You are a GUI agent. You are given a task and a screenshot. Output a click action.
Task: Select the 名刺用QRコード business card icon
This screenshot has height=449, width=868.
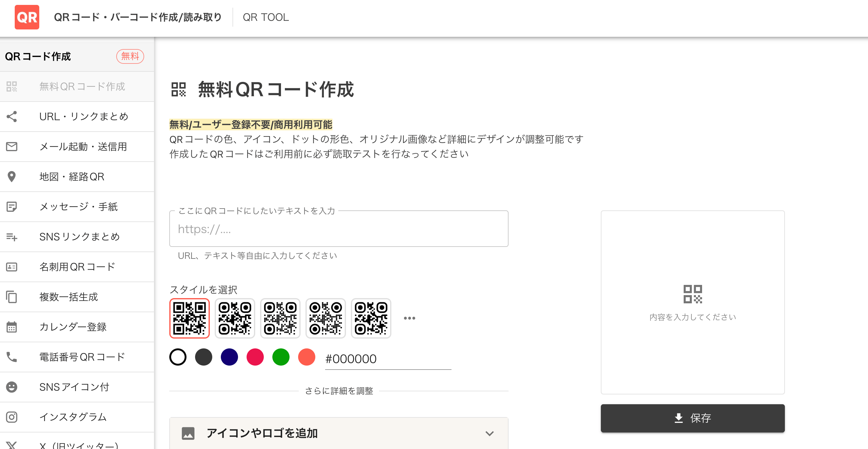coord(12,267)
